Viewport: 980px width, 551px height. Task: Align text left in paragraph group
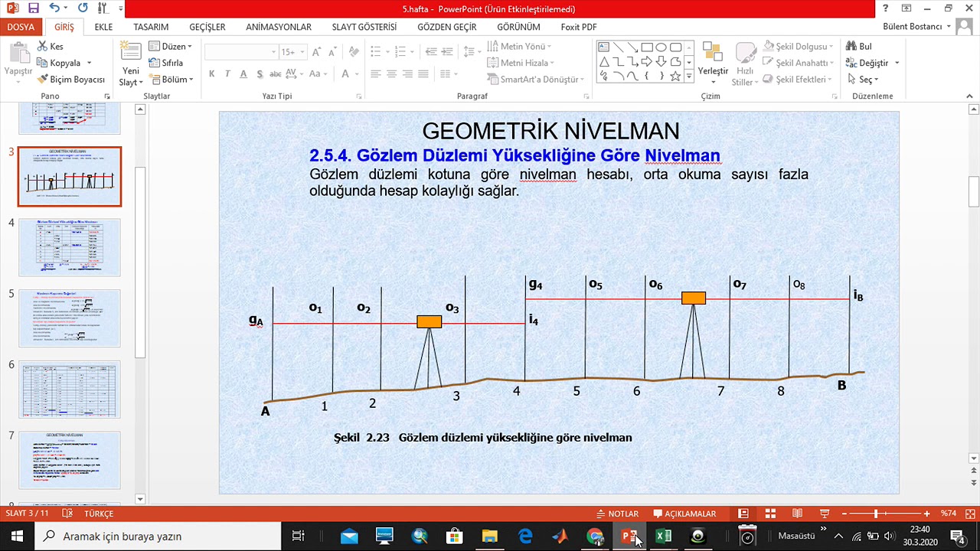tap(375, 74)
